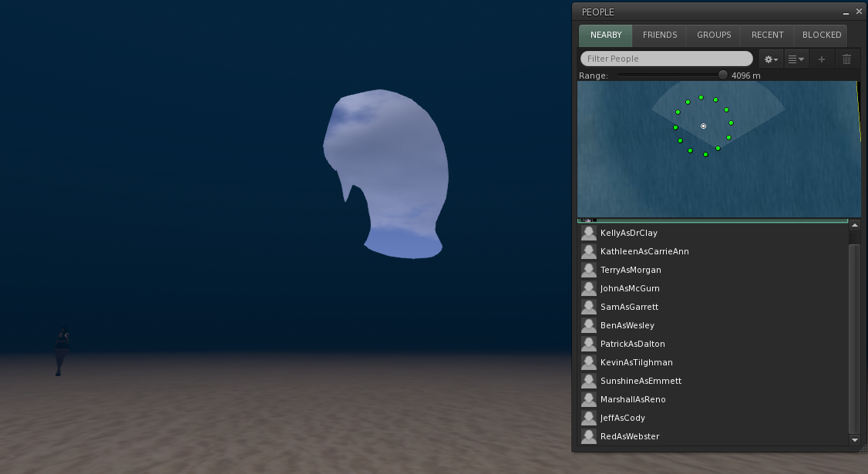The image size is (868, 474).
Task: Switch to the Blocked tab
Action: [x=822, y=35]
